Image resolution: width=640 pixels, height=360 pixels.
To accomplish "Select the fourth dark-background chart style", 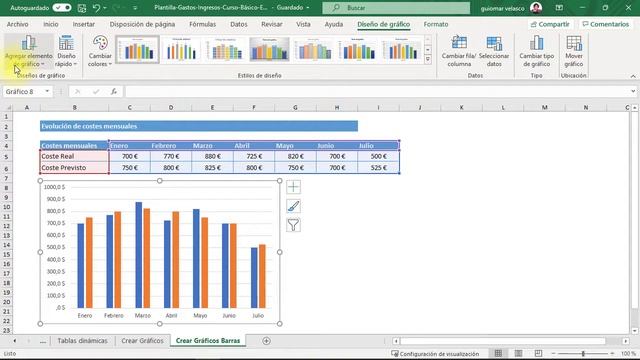I will click(x=269, y=49).
